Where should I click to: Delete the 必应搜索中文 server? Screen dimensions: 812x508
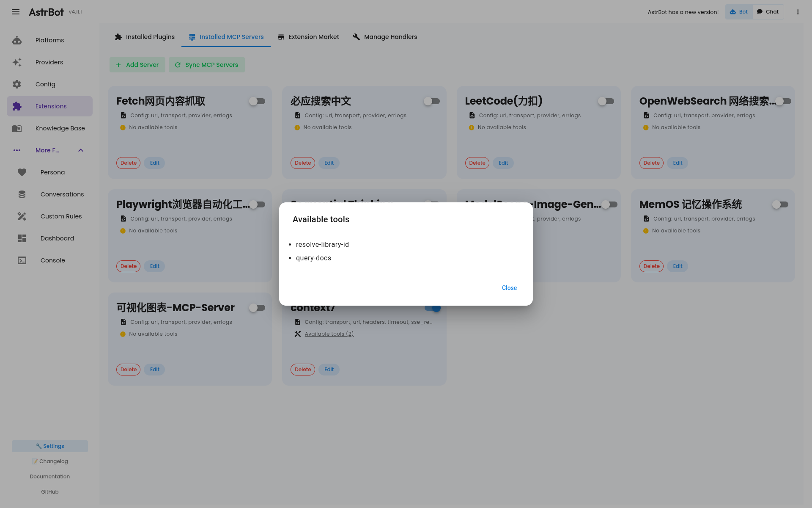click(x=302, y=163)
